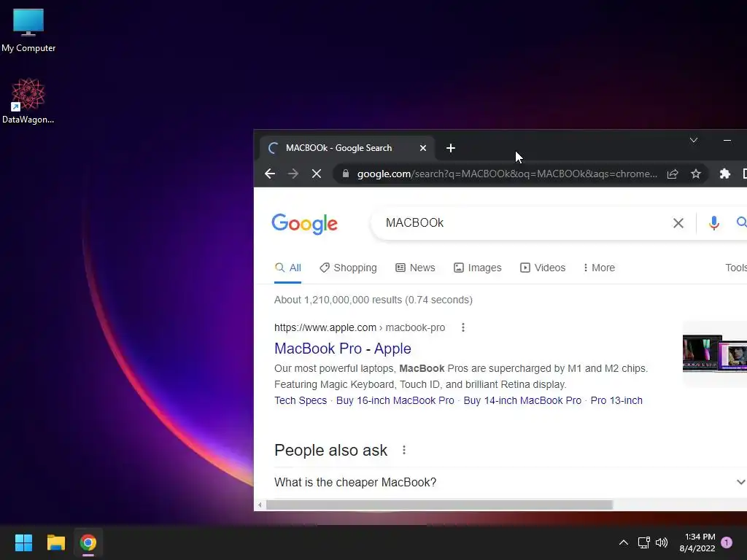747x560 pixels.
Task: Click the MacBook Pro result thumbnail
Action: point(715,354)
